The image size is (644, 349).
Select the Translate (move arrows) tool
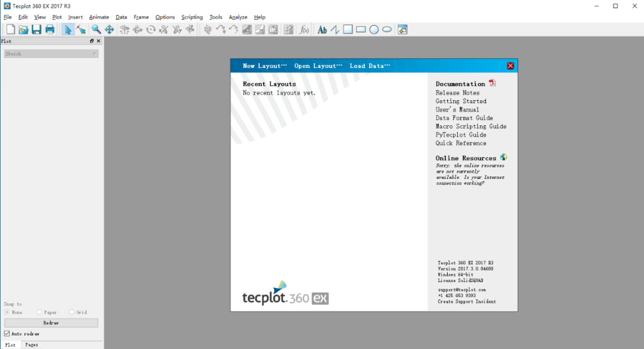[109, 29]
